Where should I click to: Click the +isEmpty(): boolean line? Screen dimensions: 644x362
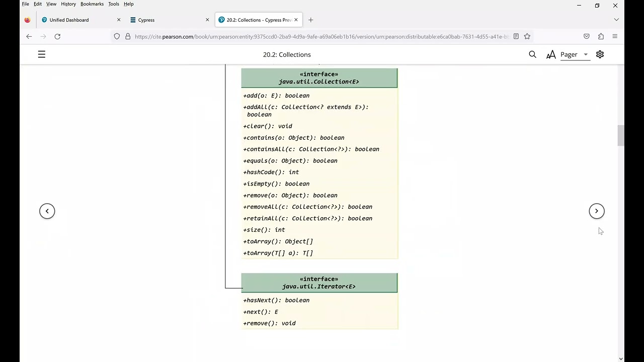276,184
